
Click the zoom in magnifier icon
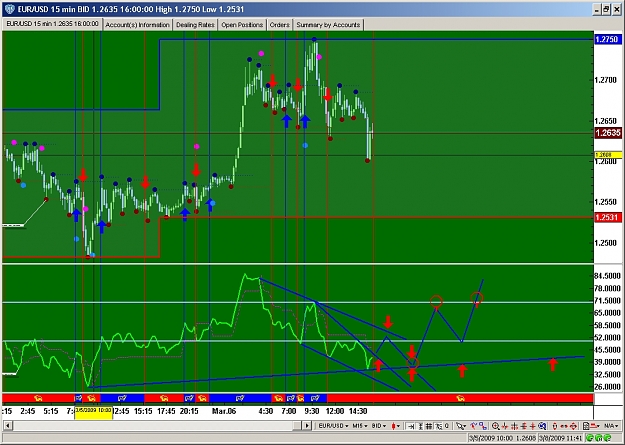pos(495,426)
